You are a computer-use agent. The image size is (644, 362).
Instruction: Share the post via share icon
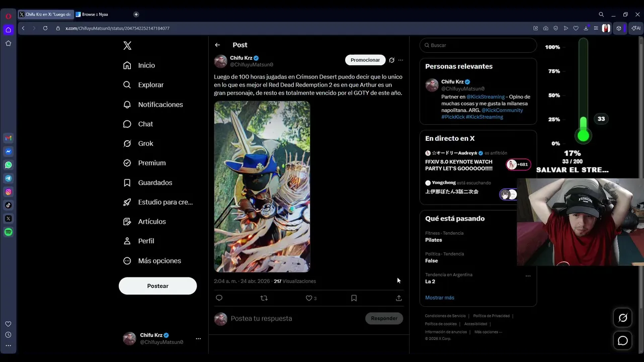[x=398, y=298]
